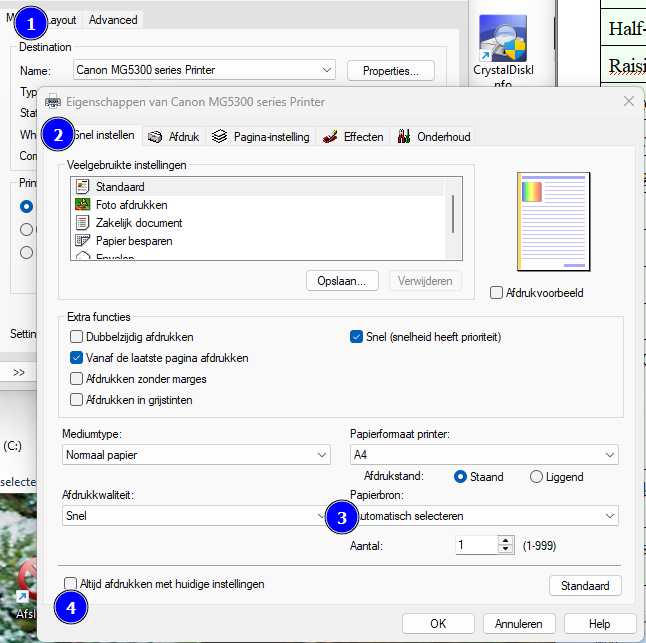Decrease Aantal with the down arrow
This screenshot has width=646, height=643.
(x=506, y=550)
